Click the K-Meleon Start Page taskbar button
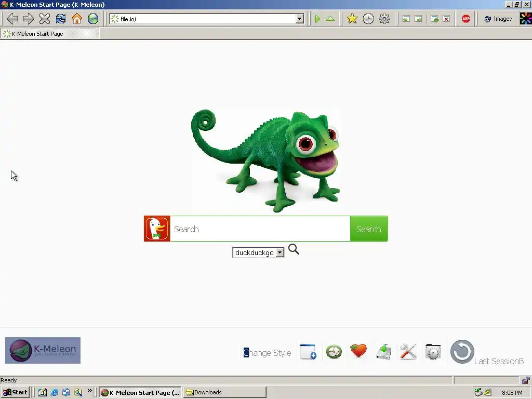Viewport: 532px width, 399px height. pos(140,392)
